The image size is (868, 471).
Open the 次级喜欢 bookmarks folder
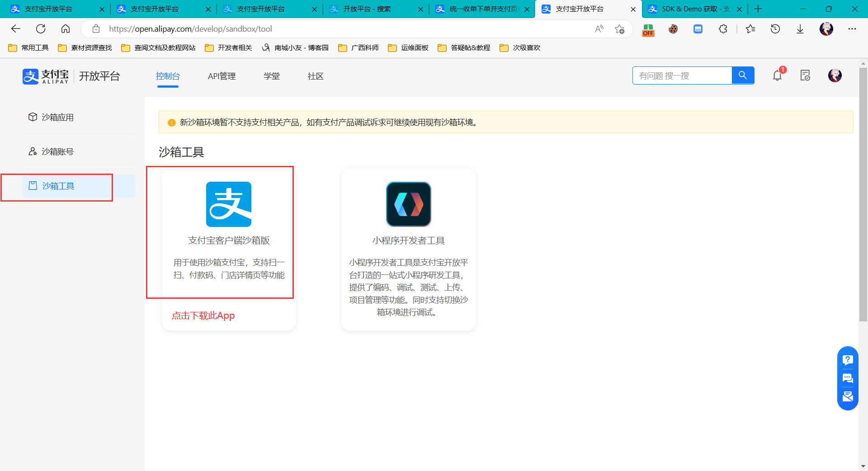(520, 48)
